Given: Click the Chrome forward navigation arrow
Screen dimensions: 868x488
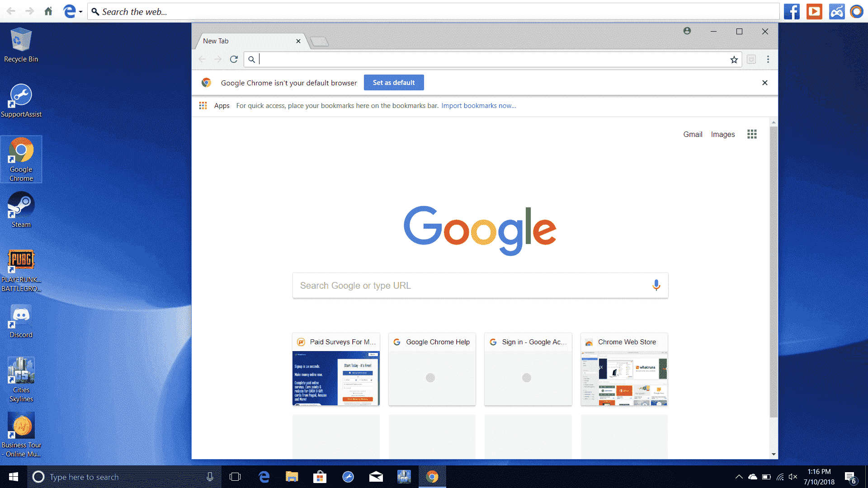Looking at the screenshot, I should [218, 59].
